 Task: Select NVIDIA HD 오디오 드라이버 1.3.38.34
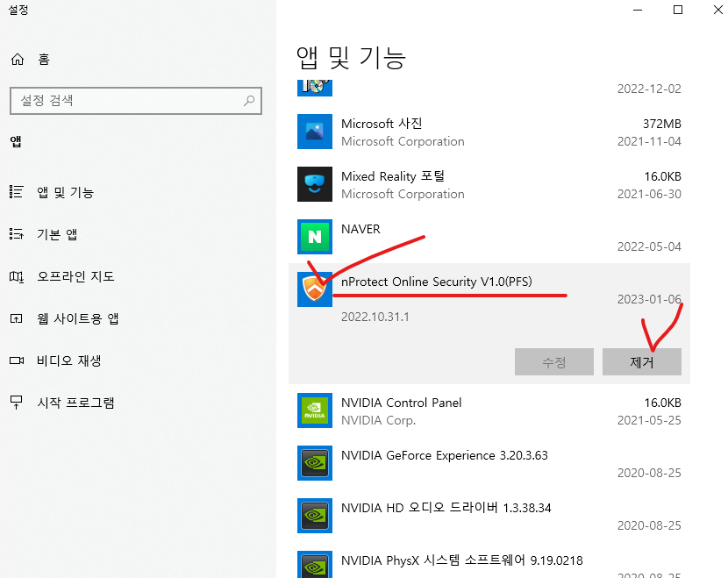pyautogui.click(x=489, y=516)
